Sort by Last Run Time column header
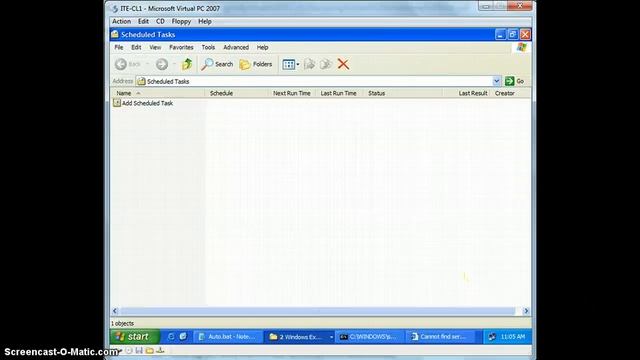Screen dimensions: 640x360 click(339, 93)
